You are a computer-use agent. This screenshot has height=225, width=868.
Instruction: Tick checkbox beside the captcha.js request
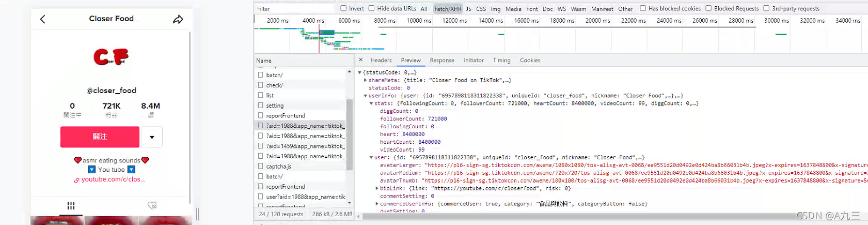click(x=261, y=166)
